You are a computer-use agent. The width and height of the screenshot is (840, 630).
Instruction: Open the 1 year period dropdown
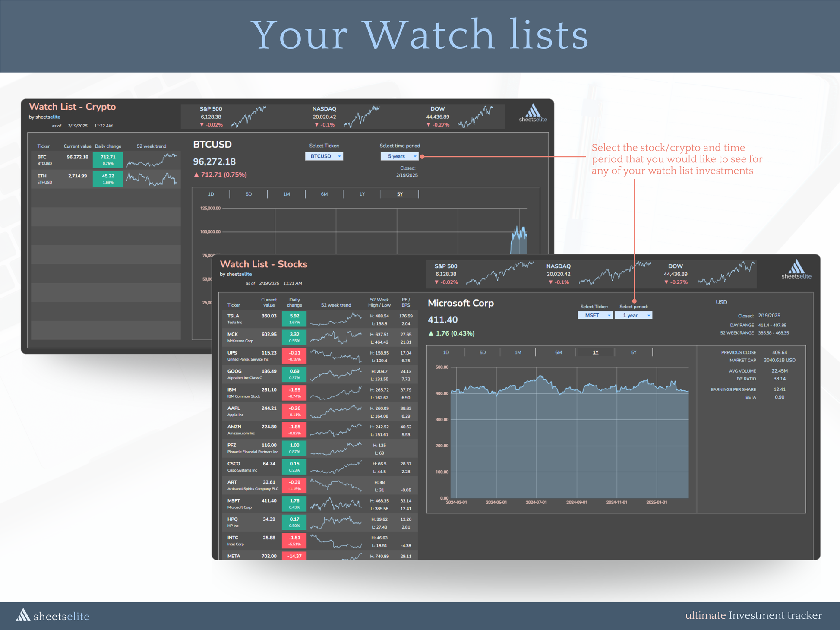(634, 315)
